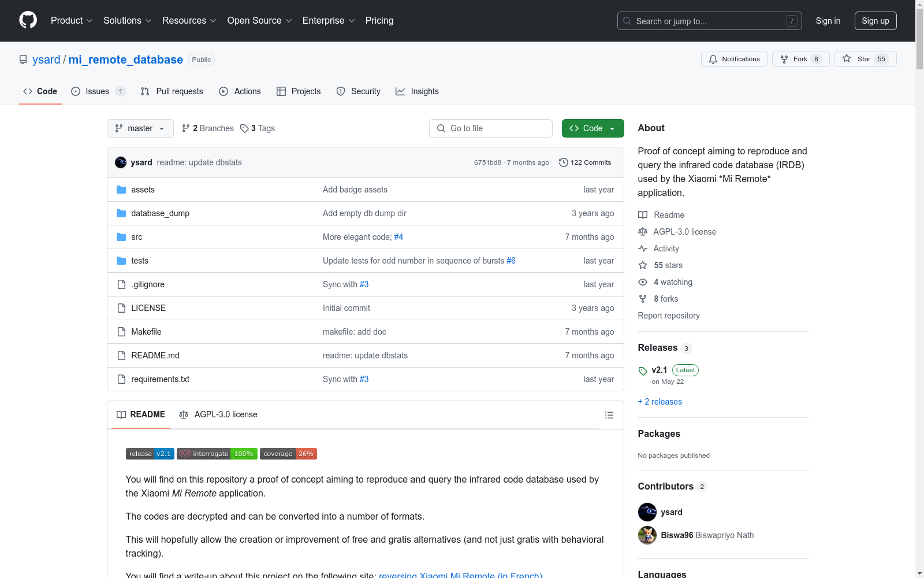Image resolution: width=924 pixels, height=578 pixels.
Task: Click the commit history clock icon
Action: (564, 162)
